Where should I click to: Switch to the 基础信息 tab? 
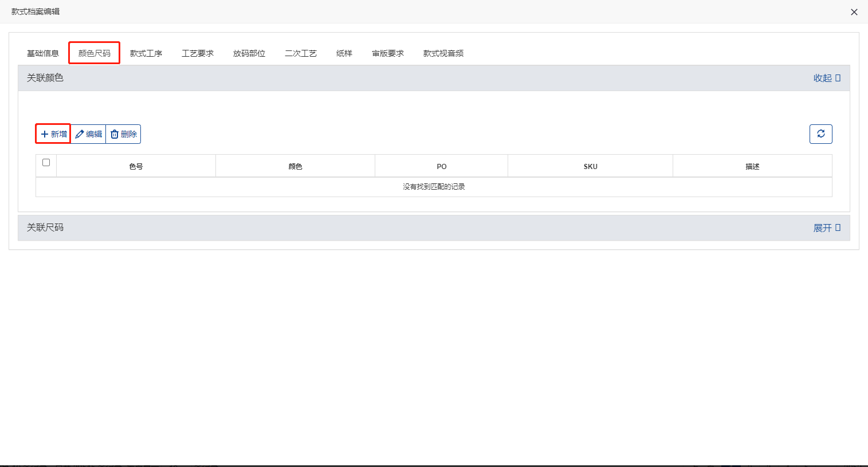pyautogui.click(x=42, y=53)
